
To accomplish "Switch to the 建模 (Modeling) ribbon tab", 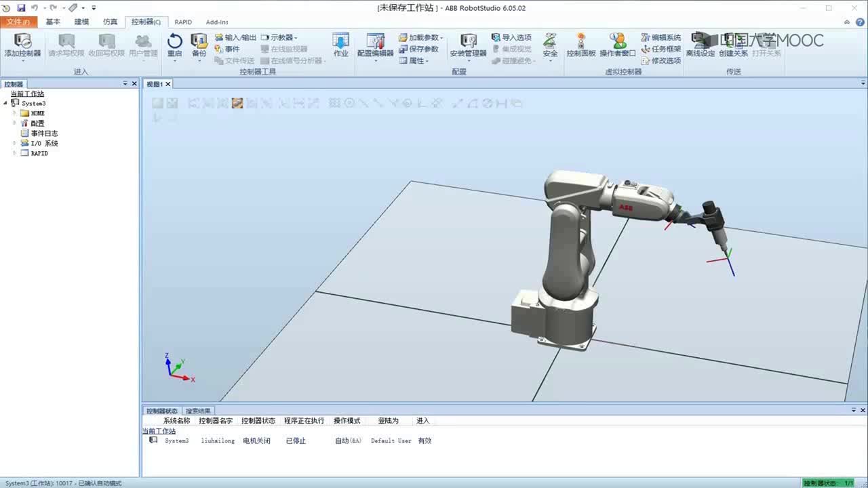I will [x=81, y=22].
